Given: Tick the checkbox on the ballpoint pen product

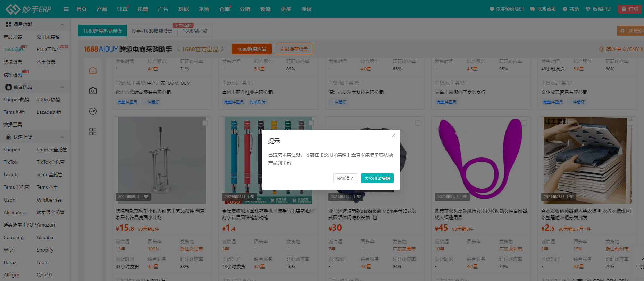Looking at the screenshot, I should (311, 123).
